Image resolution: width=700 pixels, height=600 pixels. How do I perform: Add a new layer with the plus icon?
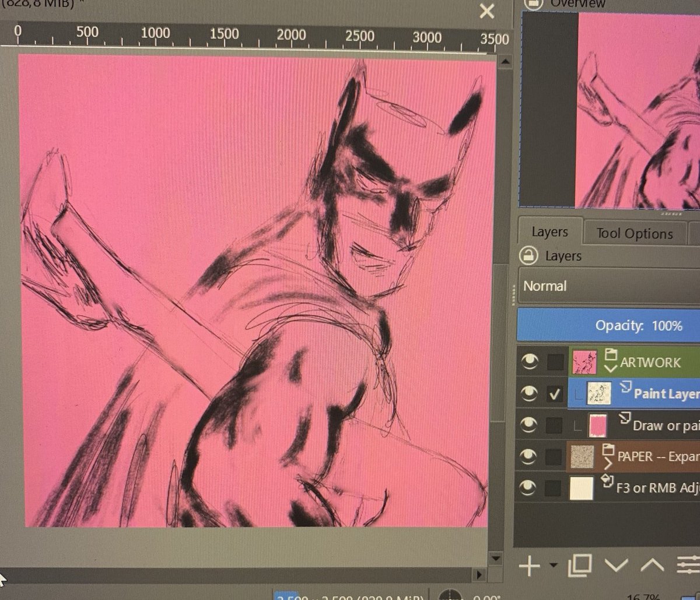pos(529,566)
